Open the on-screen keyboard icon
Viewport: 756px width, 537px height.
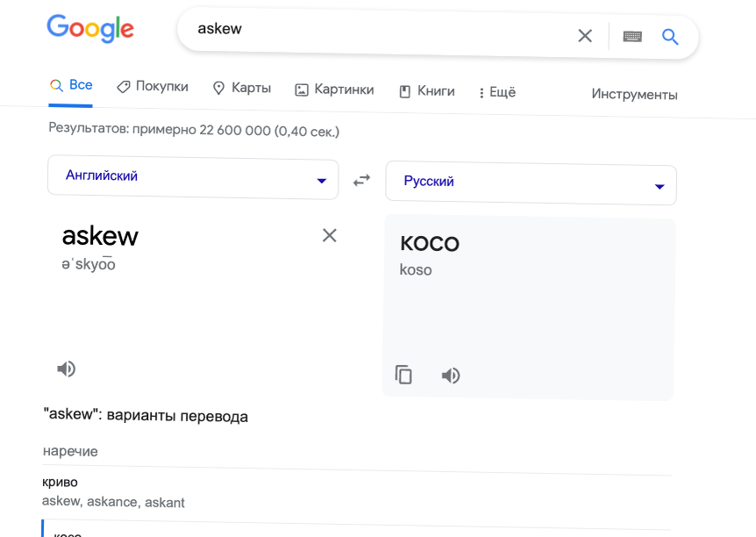click(632, 36)
